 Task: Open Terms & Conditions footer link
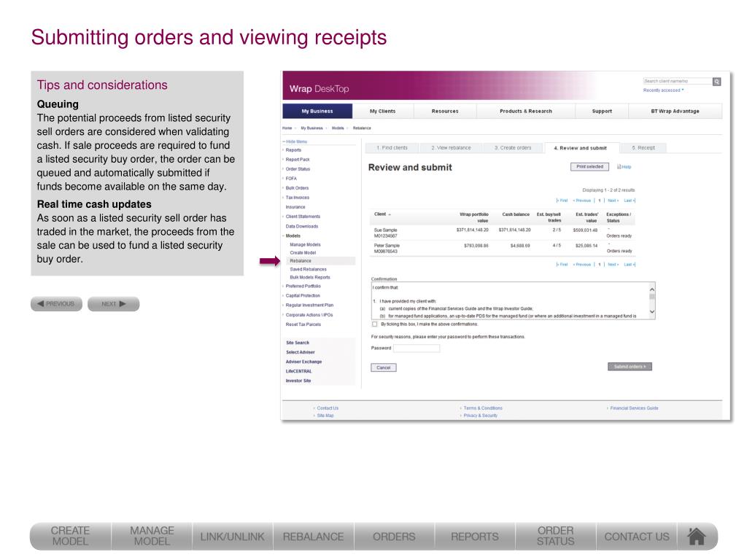point(483,408)
